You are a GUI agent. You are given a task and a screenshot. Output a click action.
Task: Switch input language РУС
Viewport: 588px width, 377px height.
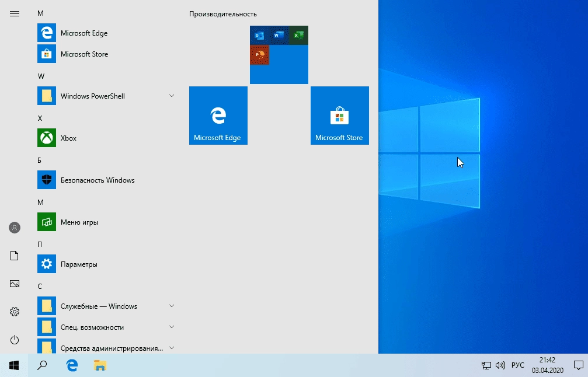pos(517,365)
